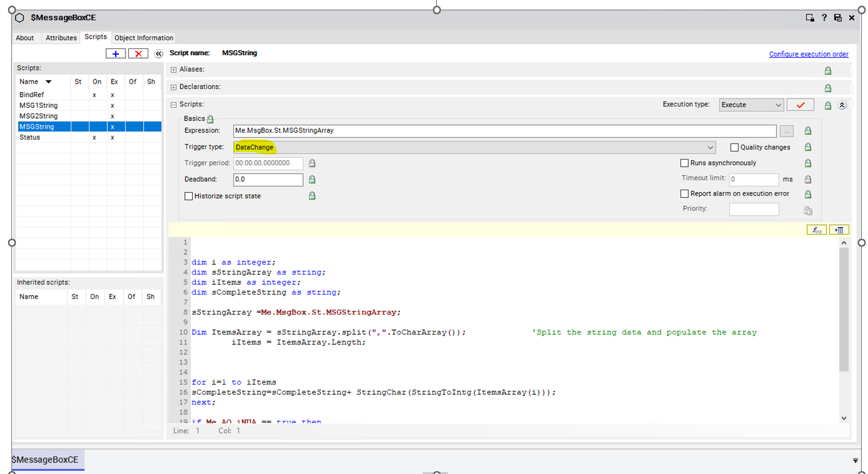Collapse script list with double-chevron button
868x474 pixels.
coord(159,54)
